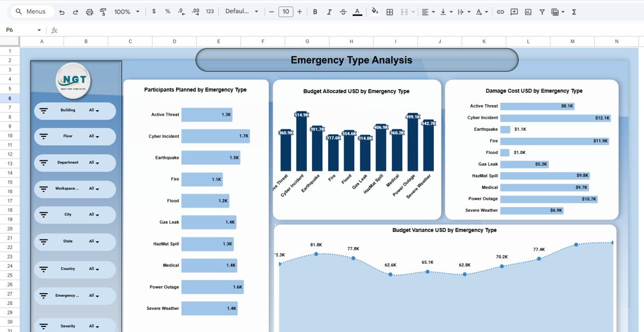Expand the Building filter dropdown
The width and height of the screenshot is (644, 332).
click(x=94, y=111)
